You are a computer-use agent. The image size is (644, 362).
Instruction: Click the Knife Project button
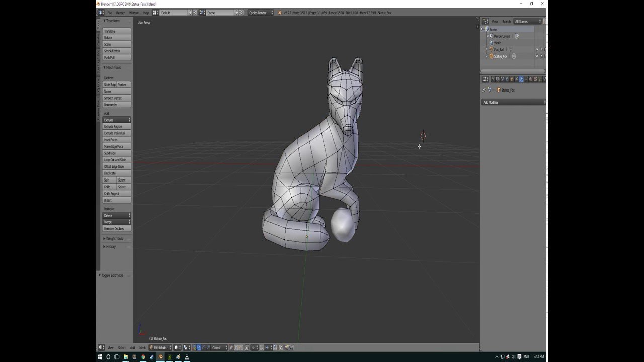[x=117, y=193]
